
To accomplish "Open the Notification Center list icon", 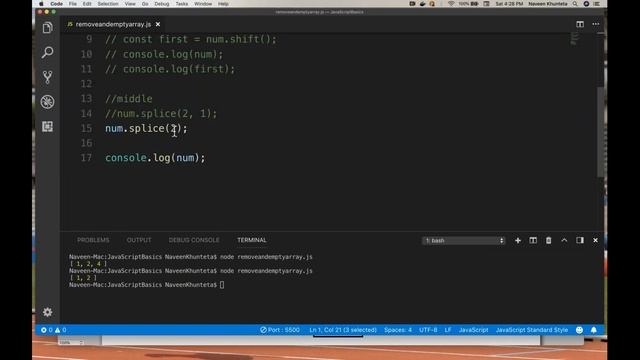I will [596, 4].
